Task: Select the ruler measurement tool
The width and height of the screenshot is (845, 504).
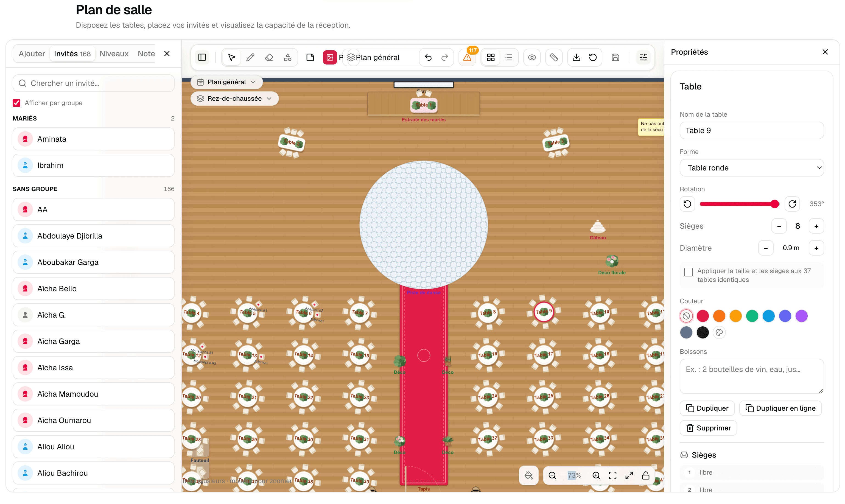Action: pyautogui.click(x=554, y=57)
